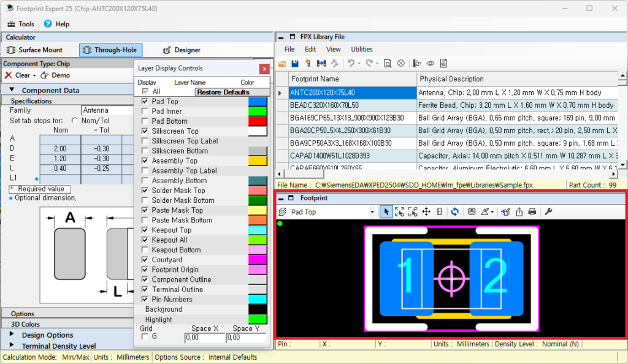Click the Restore Defaults button
628x364 pixels.
pyautogui.click(x=223, y=92)
